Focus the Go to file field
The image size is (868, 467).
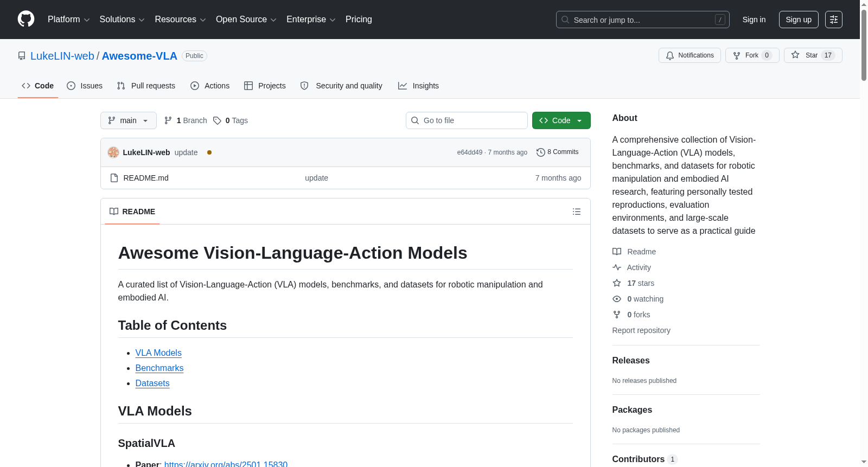pos(467,120)
